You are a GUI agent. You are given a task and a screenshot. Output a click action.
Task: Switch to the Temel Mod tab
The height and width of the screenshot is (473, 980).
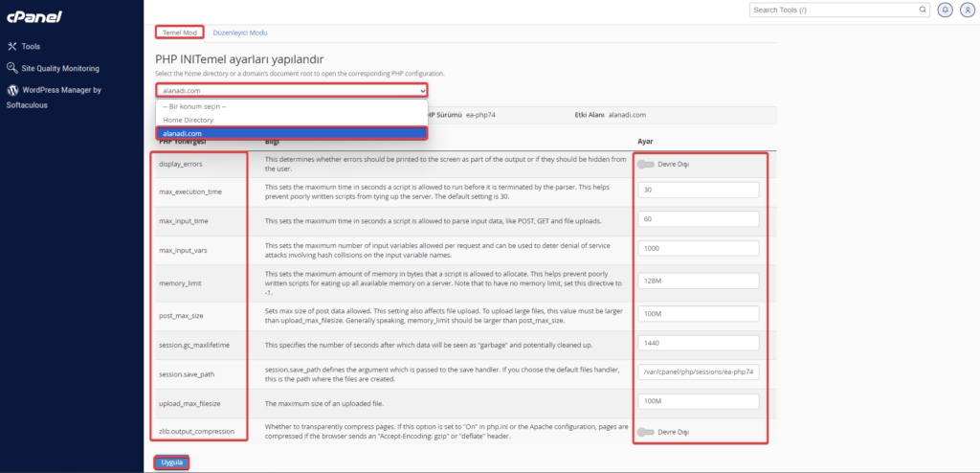(179, 33)
